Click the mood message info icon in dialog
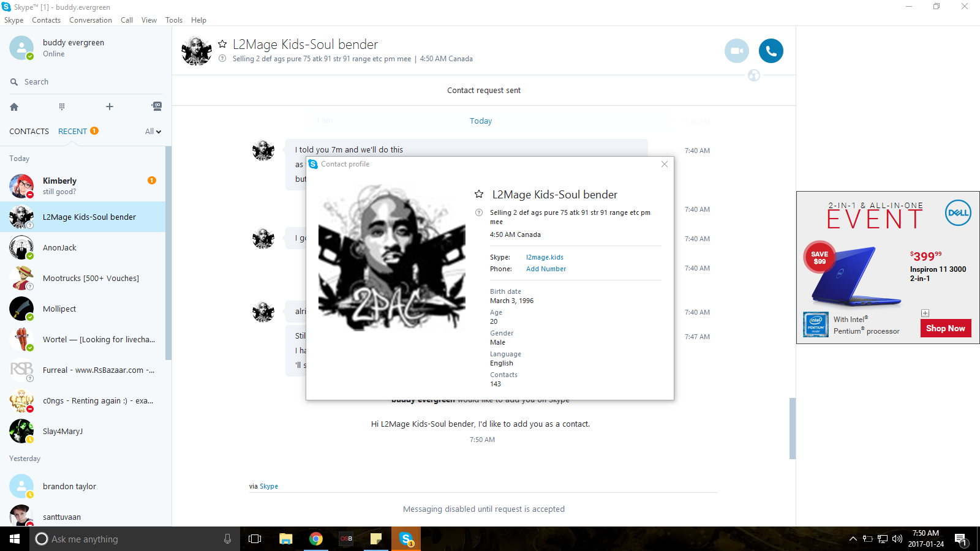 click(x=479, y=212)
